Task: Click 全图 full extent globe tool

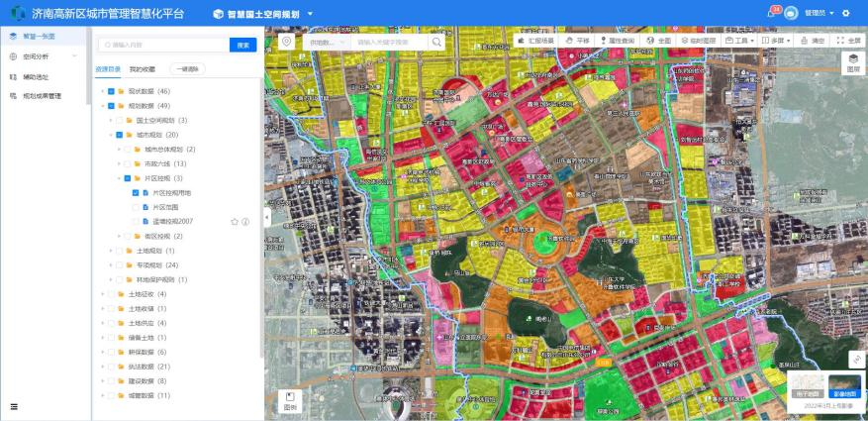Action: click(658, 41)
